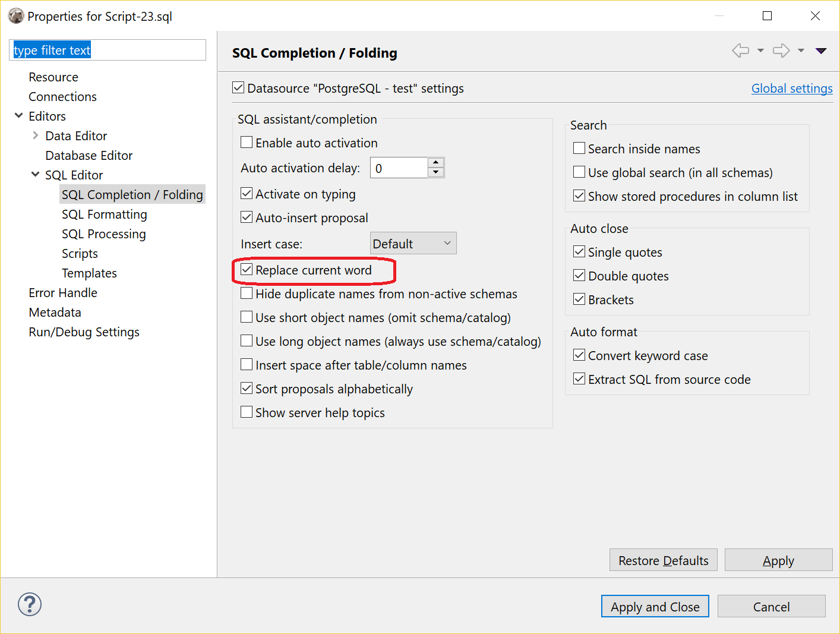Viewport: 840px width, 634px height.
Task: Disable Convert keyword case
Action: coord(579,355)
